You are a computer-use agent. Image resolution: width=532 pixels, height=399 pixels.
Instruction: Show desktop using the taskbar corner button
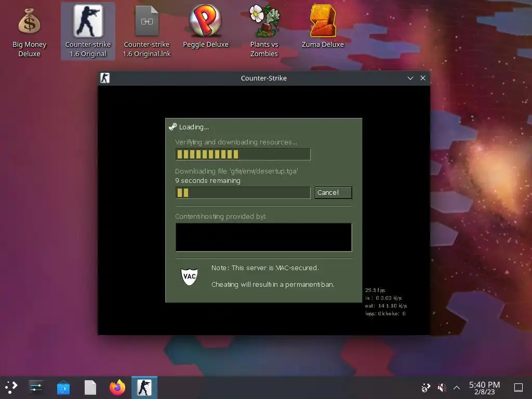coord(518,388)
